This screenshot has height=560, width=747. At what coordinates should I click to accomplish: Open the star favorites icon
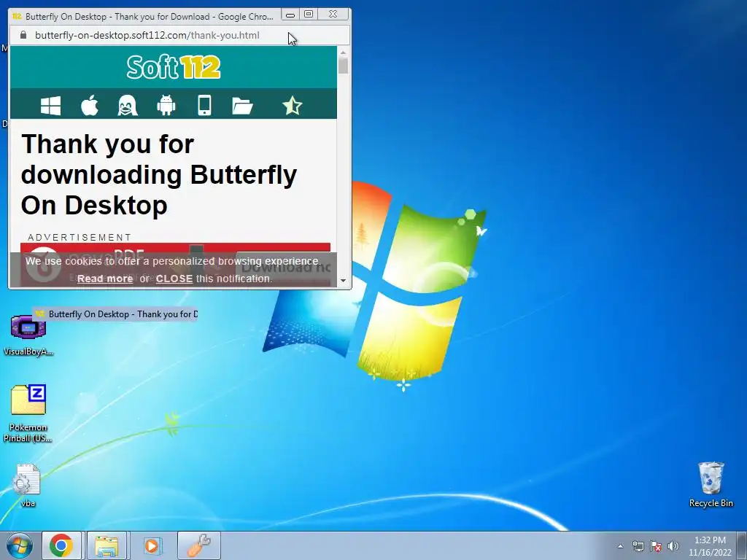pyautogui.click(x=292, y=106)
